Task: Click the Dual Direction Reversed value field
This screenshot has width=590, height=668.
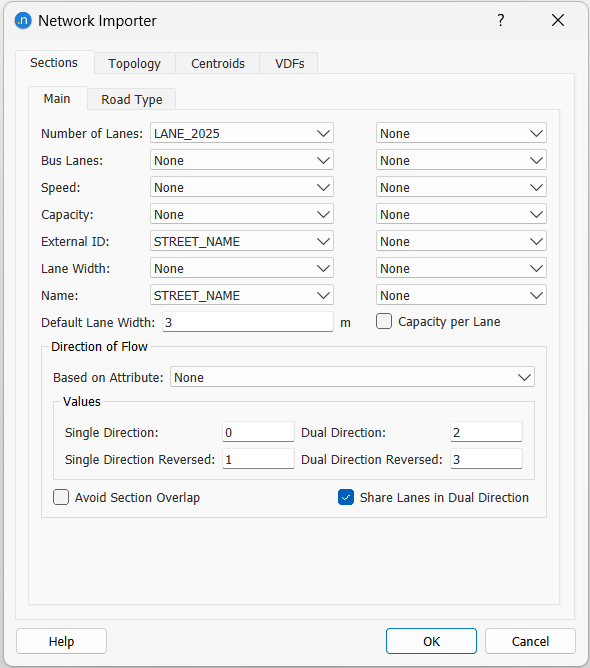Action: pyautogui.click(x=486, y=459)
